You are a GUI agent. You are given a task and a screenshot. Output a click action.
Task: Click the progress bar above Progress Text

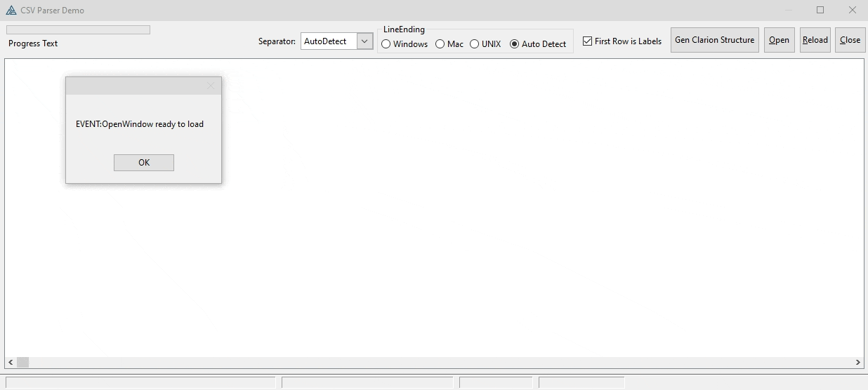click(x=78, y=30)
